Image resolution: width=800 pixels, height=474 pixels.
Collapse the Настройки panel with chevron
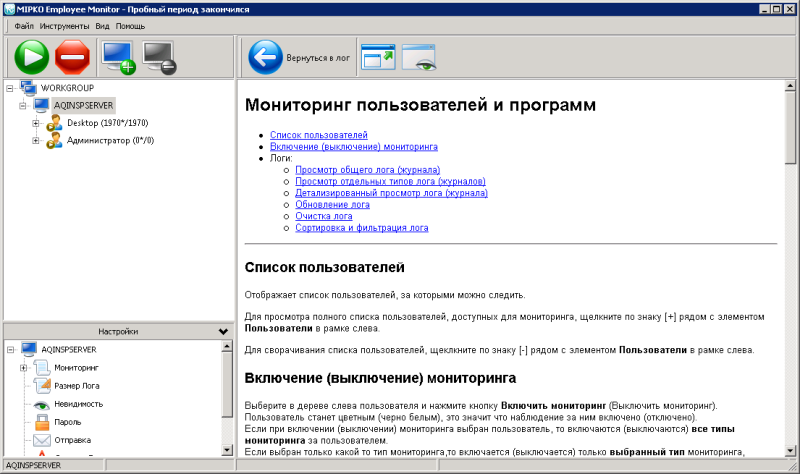(x=223, y=332)
